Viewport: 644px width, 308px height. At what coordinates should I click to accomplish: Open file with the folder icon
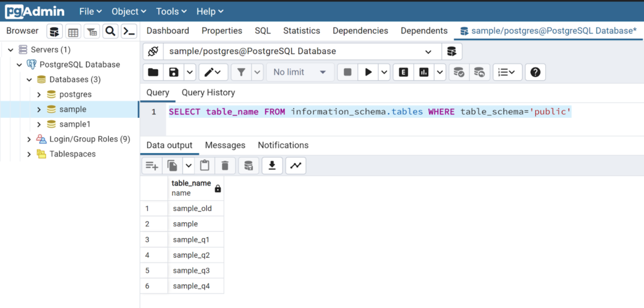(153, 72)
